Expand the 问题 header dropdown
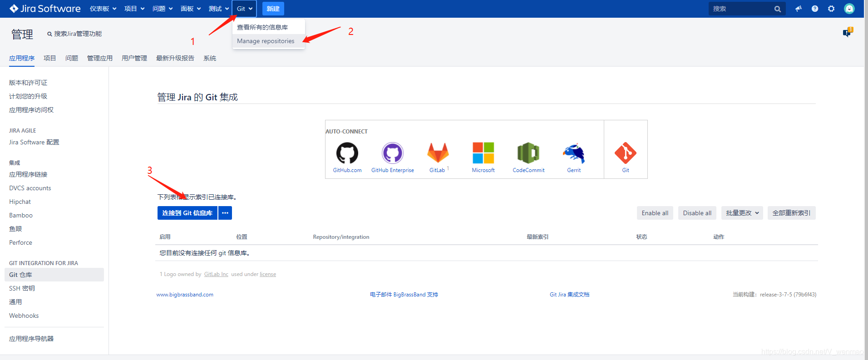868x360 pixels. pyautogui.click(x=163, y=9)
